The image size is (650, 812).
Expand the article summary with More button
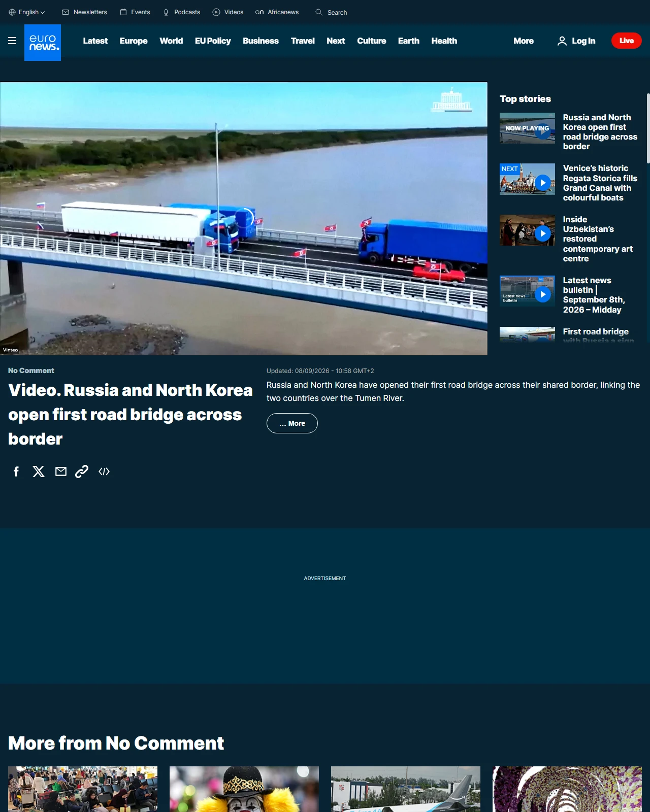[x=292, y=423]
